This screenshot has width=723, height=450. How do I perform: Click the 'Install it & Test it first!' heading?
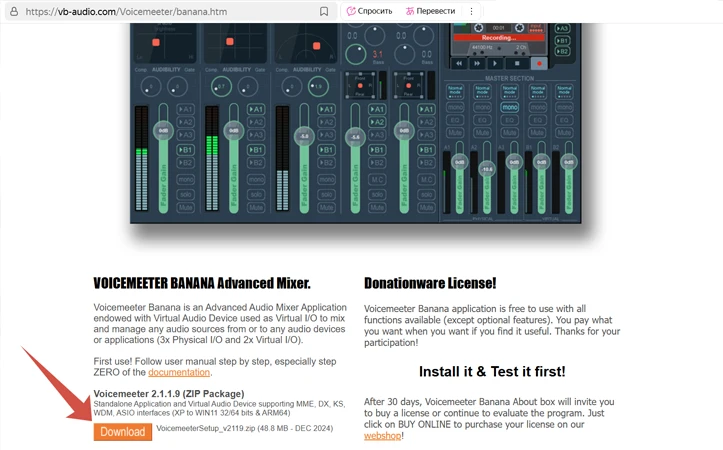pyautogui.click(x=492, y=372)
